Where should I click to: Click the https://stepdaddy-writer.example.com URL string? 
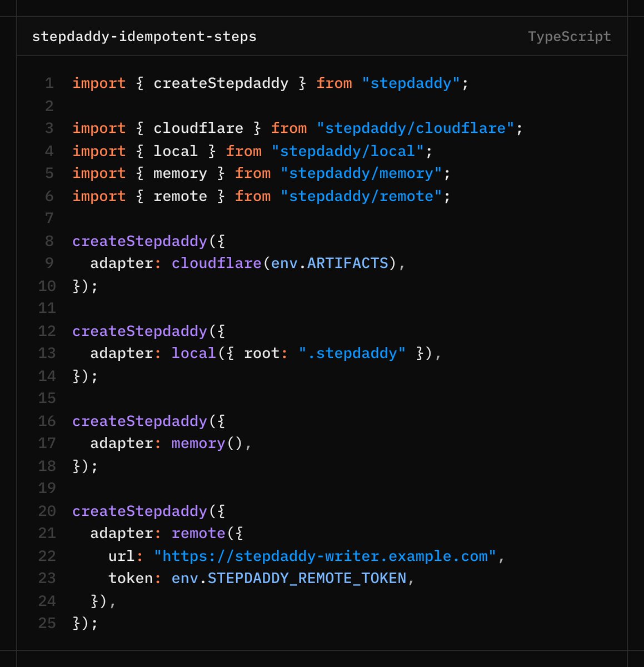point(325,556)
